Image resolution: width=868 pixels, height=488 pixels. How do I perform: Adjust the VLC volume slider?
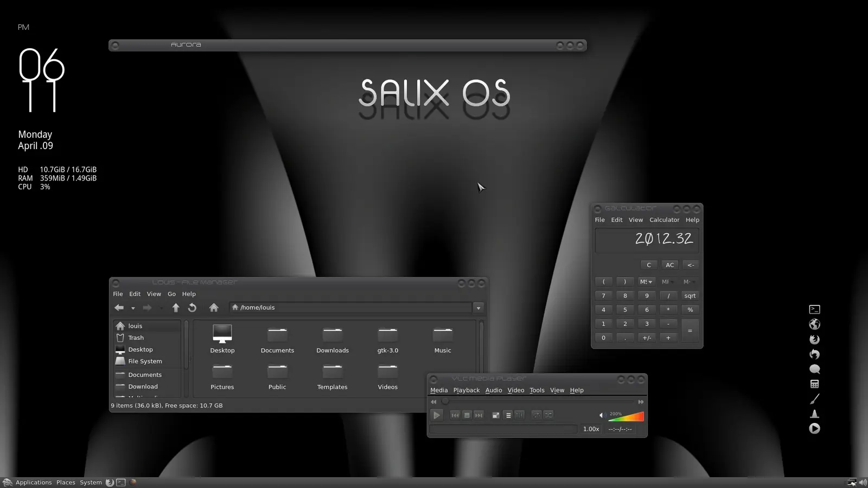(626, 416)
